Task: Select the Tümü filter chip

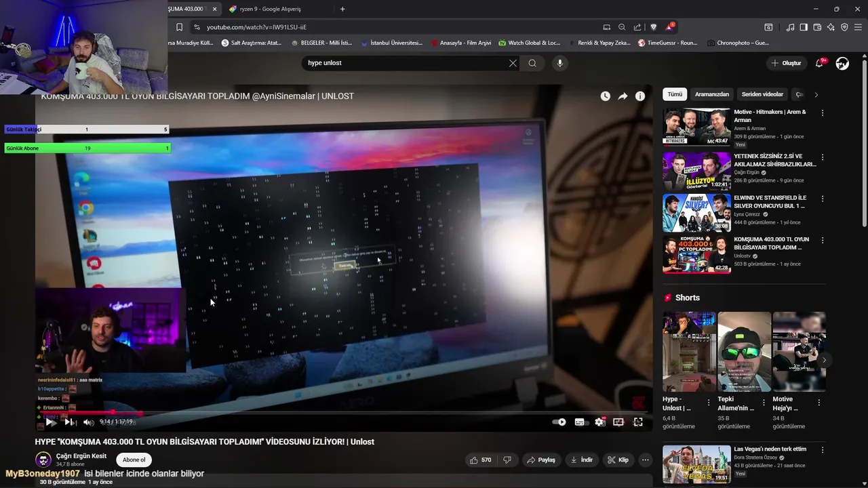Action: coord(675,94)
